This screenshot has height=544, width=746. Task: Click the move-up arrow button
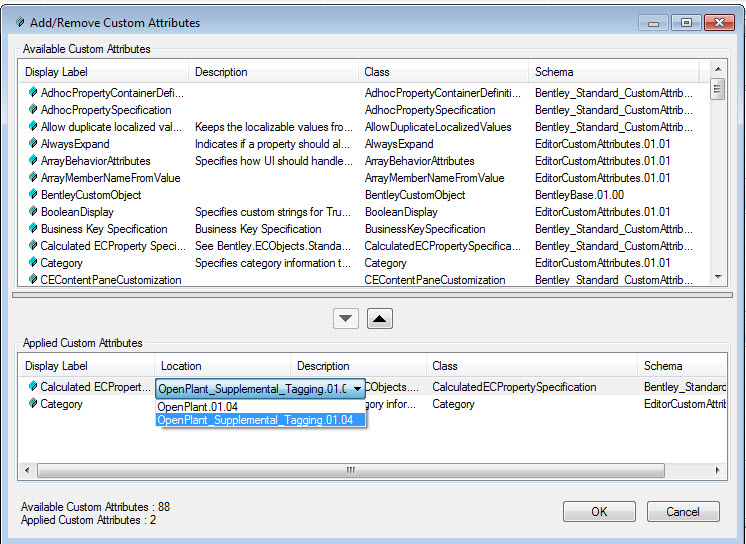tap(381, 318)
